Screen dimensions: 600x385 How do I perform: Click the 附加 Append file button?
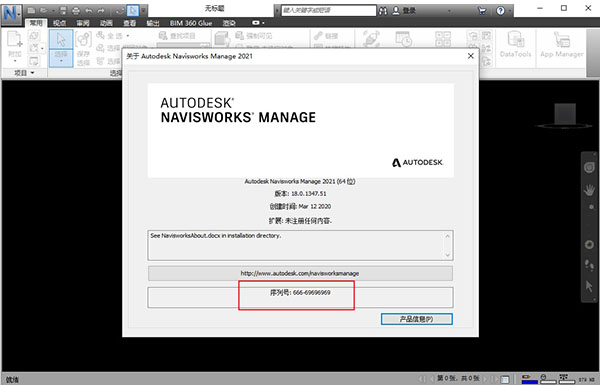(15, 47)
